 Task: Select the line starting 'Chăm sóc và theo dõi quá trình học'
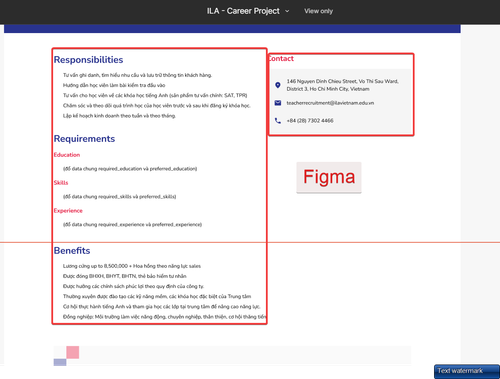[x=157, y=106]
